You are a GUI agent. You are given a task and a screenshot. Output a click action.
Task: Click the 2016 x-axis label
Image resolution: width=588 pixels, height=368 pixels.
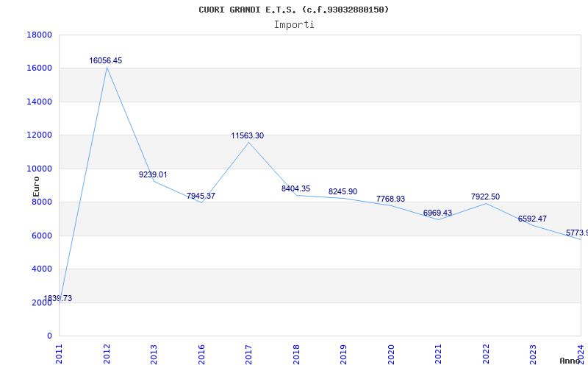201,354
